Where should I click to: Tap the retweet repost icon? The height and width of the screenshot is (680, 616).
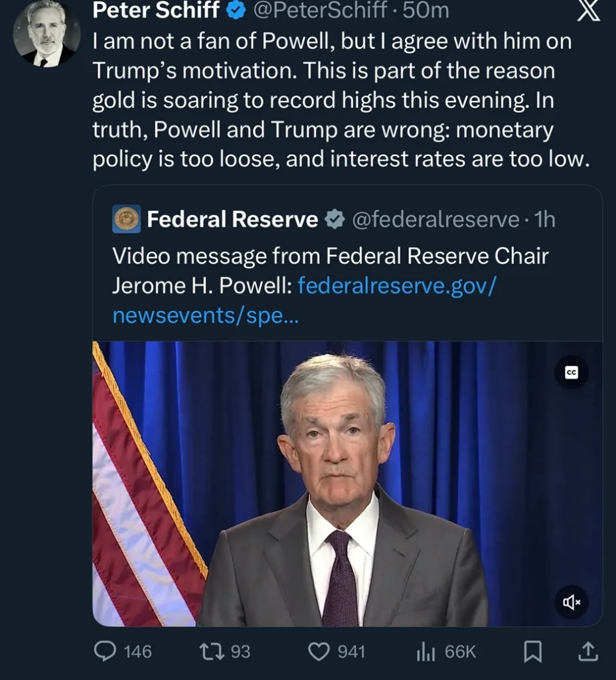pos(213,651)
